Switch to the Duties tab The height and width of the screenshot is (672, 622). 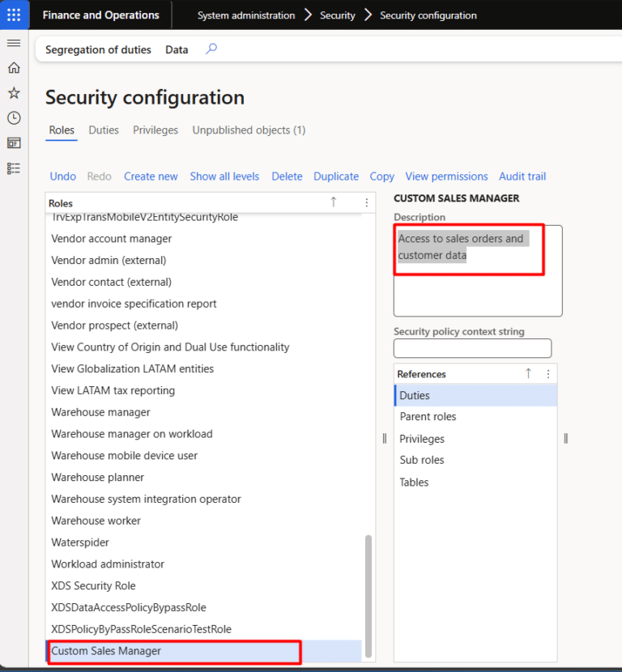click(x=104, y=130)
